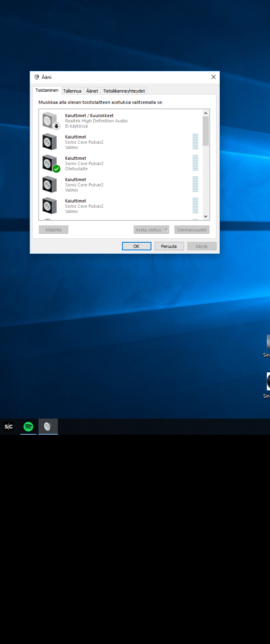Open Spotify from the taskbar
The height and width of the screenshot is (644, 270).
[28, 427]
